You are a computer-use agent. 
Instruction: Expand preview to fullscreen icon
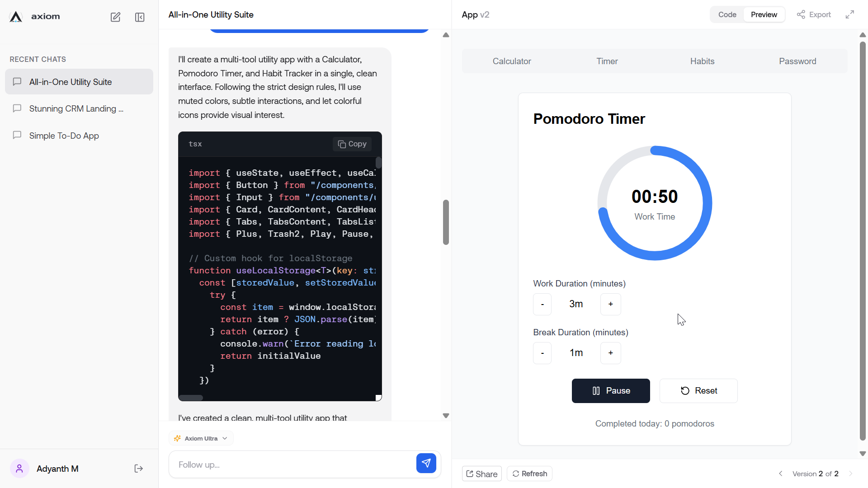tap(850, 14)
